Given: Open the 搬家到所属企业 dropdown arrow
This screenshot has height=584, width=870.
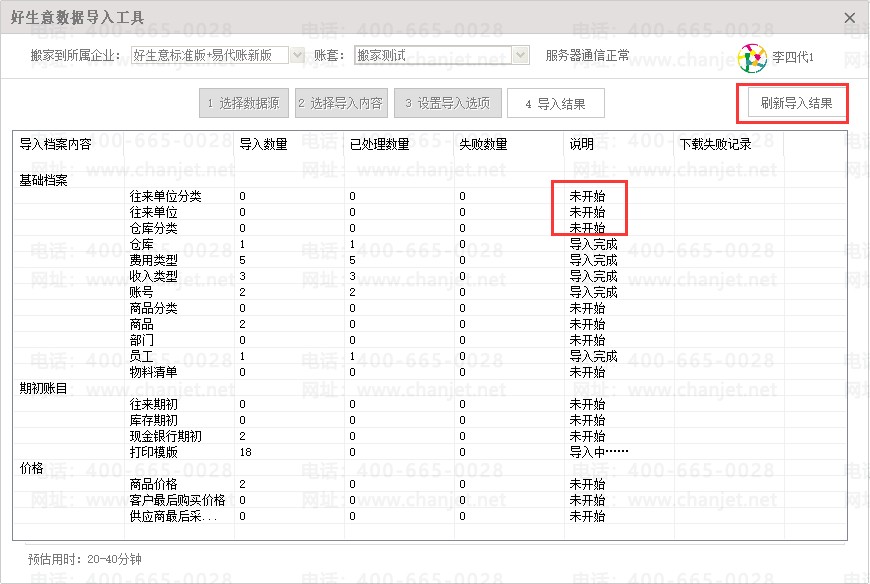Looking at the screenshot, I should (x=297, y=55).
